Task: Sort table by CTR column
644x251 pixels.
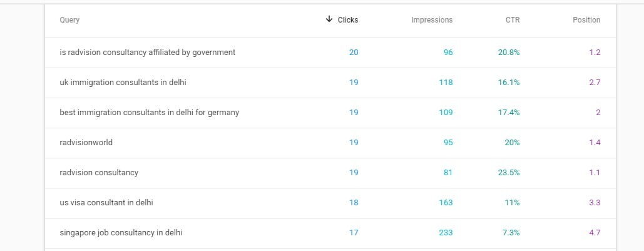Action: point(513,20)
